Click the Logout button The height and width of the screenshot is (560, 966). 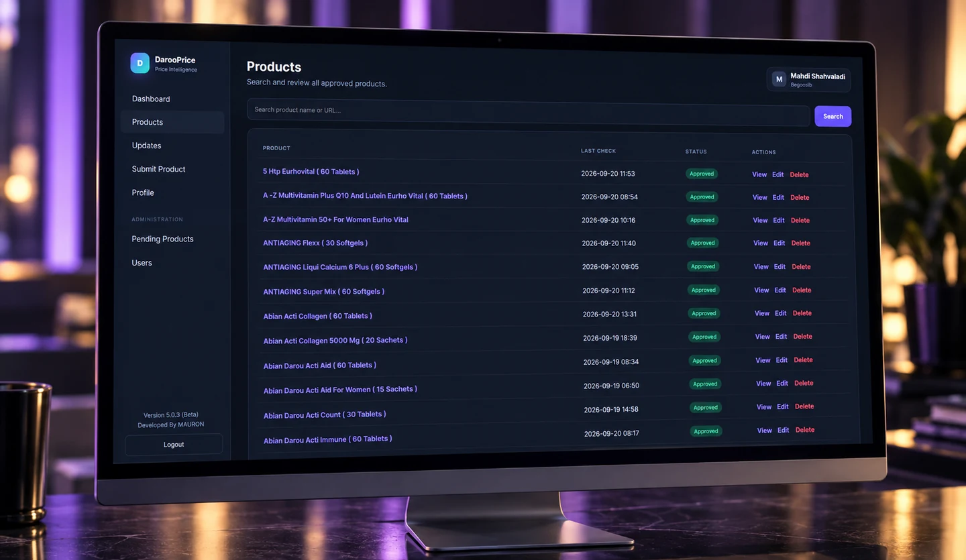click(174, 445)
